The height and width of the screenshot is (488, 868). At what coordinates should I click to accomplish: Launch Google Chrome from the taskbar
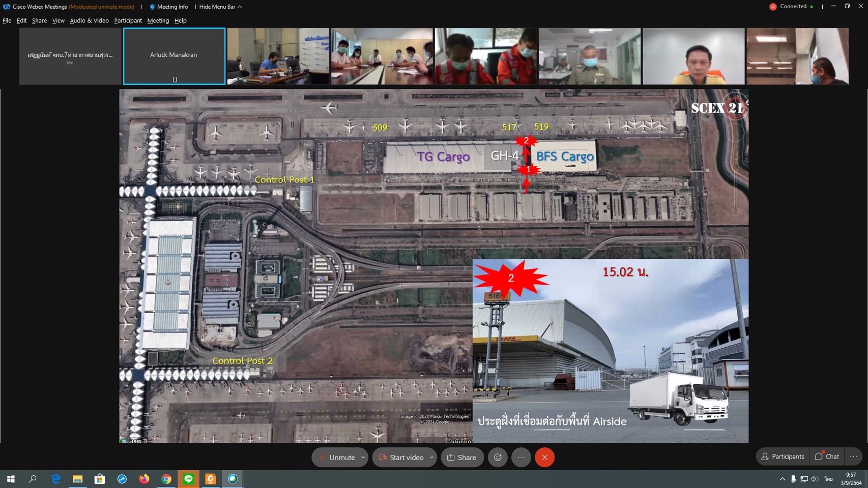[x=166, y=479]
